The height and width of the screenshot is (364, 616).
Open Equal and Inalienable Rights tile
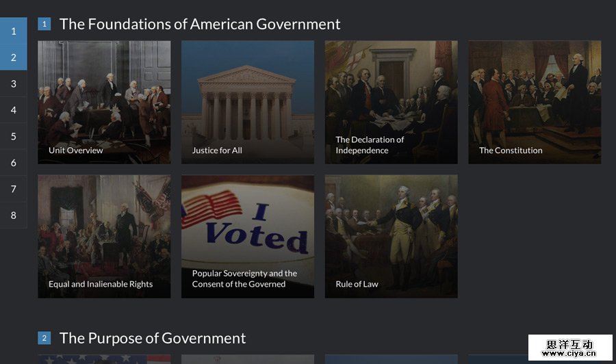point(104,236)
